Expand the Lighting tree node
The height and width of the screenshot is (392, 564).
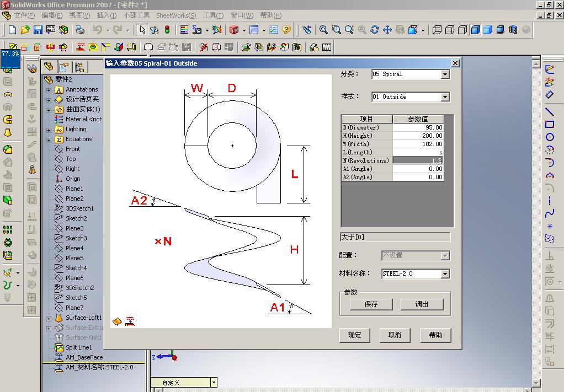49,130
